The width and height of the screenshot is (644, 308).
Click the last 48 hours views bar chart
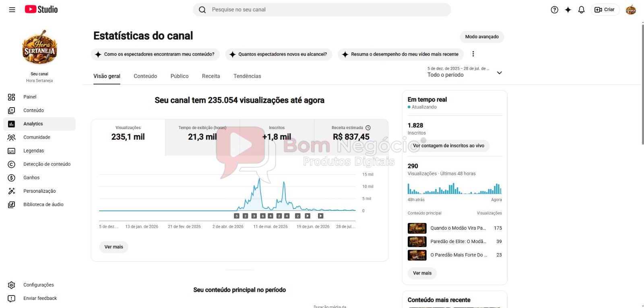455,188
